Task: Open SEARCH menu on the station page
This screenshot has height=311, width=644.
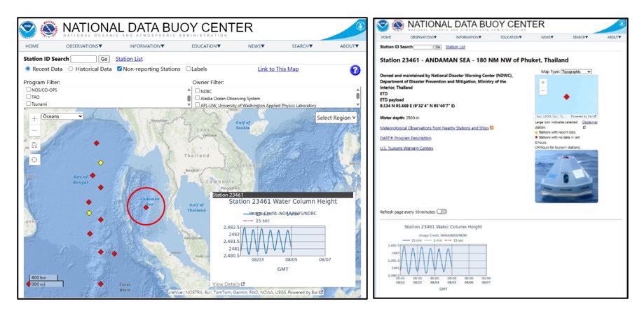Action: [580, 37]
